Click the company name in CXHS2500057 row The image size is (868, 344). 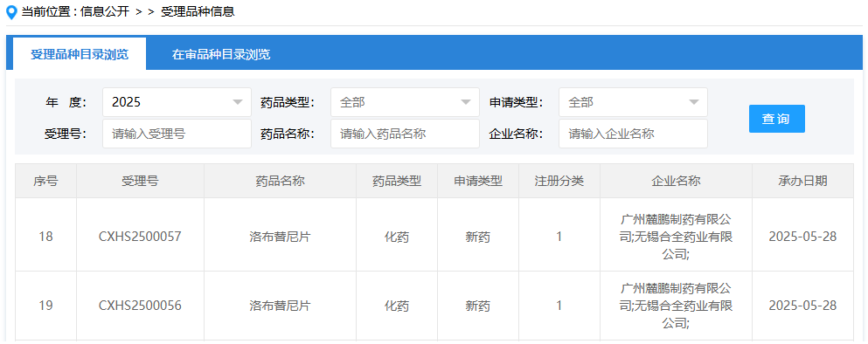pyautogui.click(x=676, y=237)
